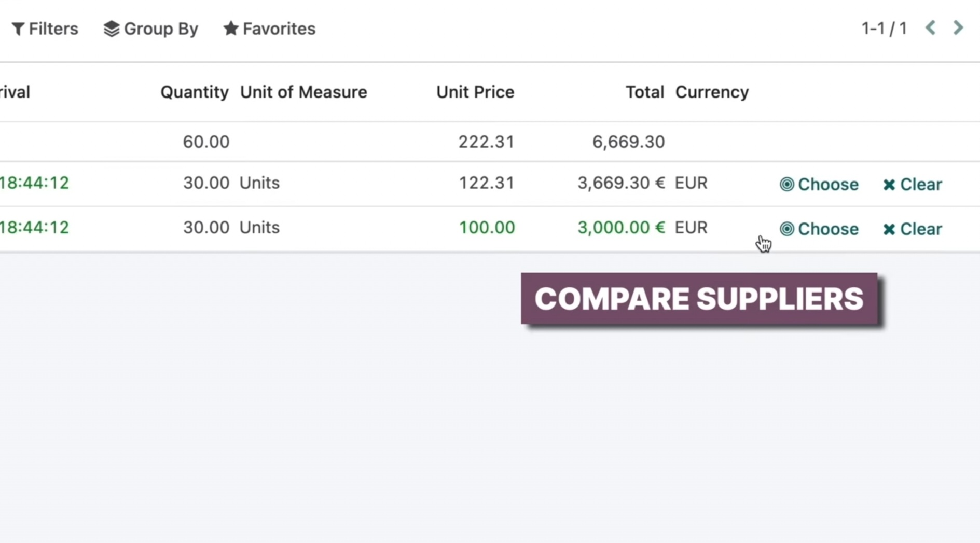Click the 1-1 / 1 pager counter
This screenshot has width=980, height=543.
pyautogui.click(x=884, y=29)
